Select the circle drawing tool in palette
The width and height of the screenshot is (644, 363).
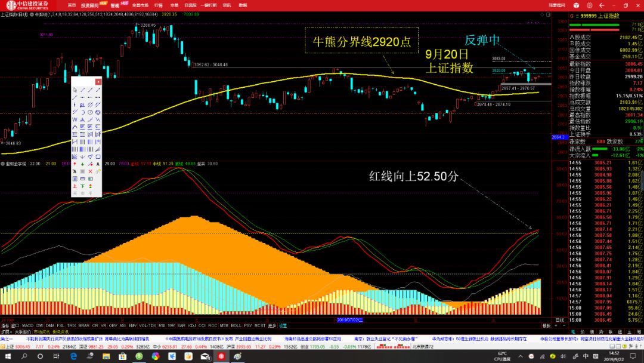(90, 112)
